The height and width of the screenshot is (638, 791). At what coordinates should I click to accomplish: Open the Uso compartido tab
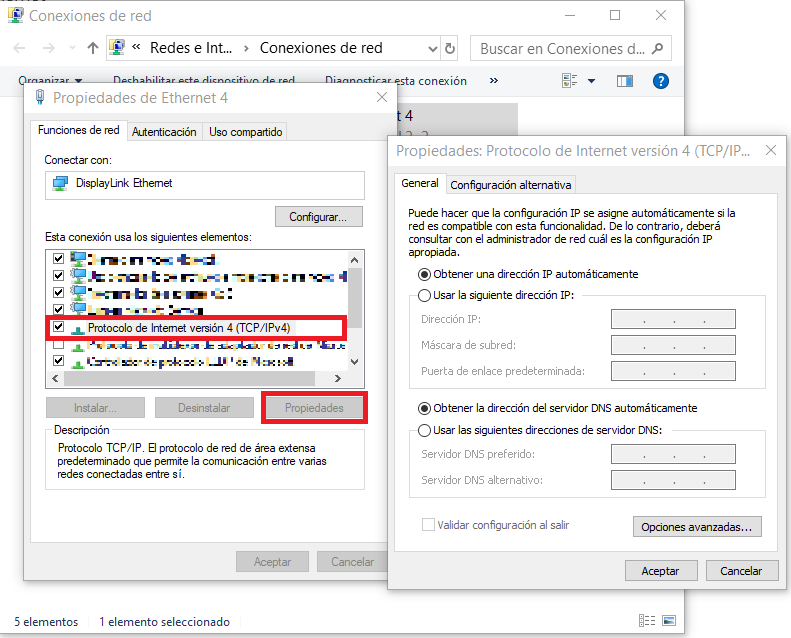246,132
